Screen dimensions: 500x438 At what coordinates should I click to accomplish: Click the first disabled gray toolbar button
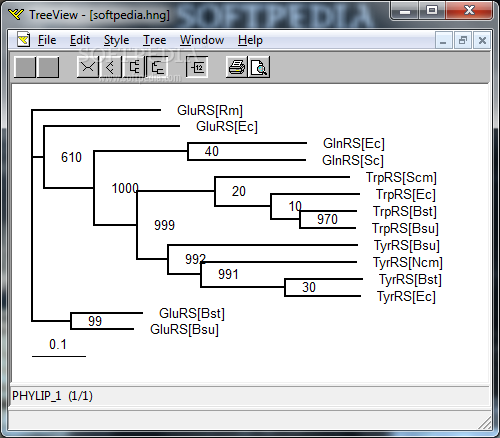pyautogui.click(x=25, y=67)
